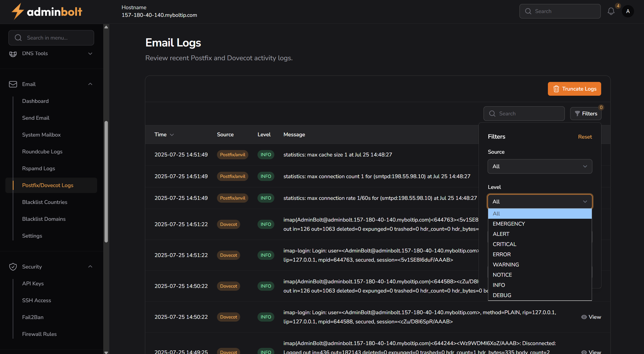The height and width of the screenshot is (354, 644).
Task: Click the Email envelope icon in the sidebar
Action: (13, 84)
